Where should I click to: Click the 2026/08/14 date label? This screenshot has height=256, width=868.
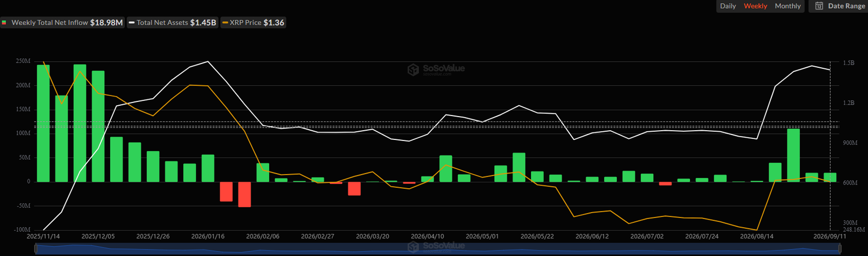pyautogui.click(x=756, y=236)
